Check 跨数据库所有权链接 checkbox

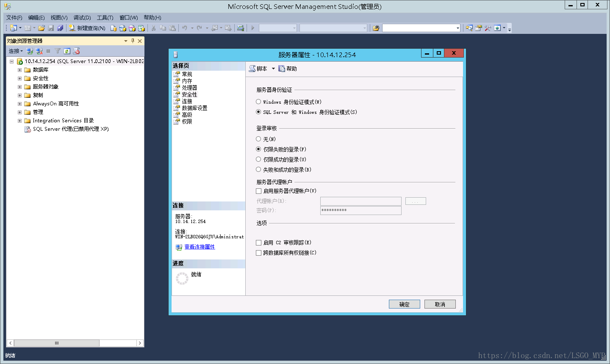tap(259, 253)
